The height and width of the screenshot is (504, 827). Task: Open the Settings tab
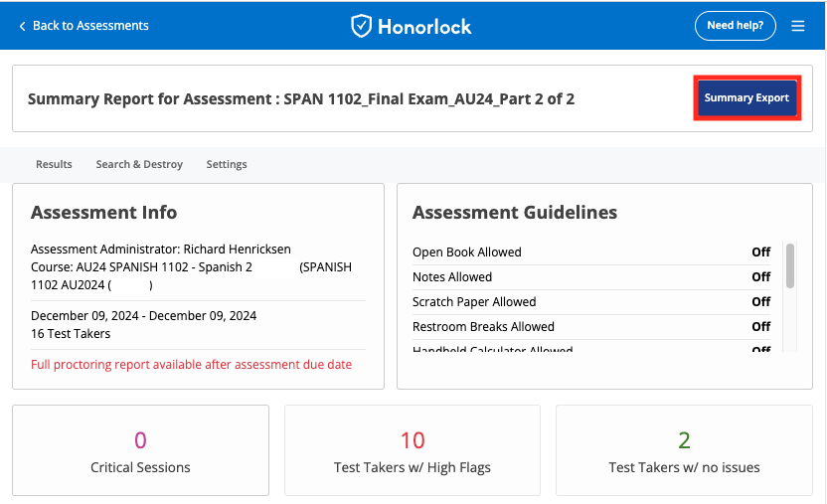(x=227, y=164)
